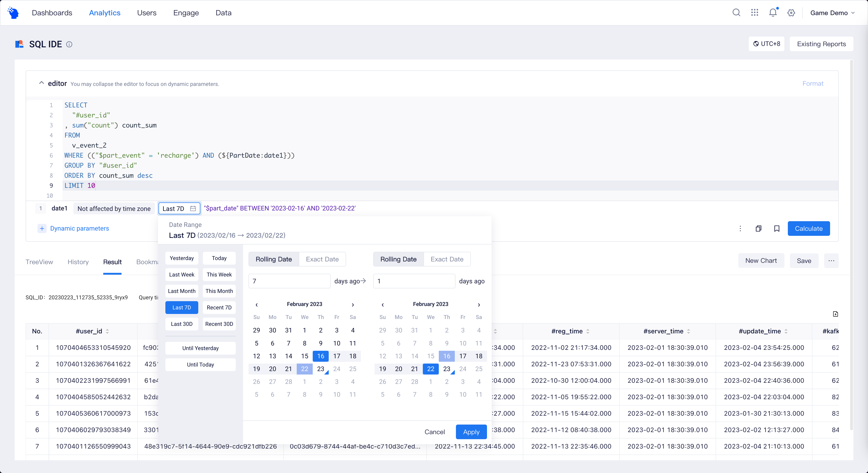Click Apply in date picker
This screenshot has width=868, height=473.
coord(471,432)
